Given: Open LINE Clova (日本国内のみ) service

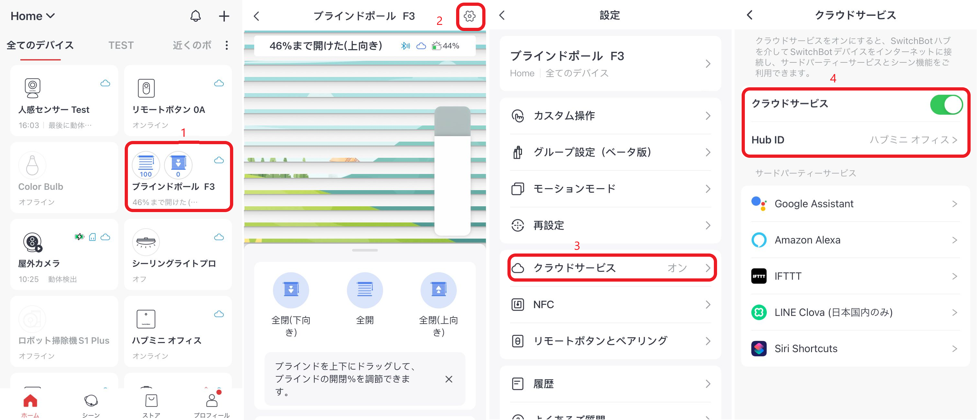Looking at the screenshot, I should (855, 312).
